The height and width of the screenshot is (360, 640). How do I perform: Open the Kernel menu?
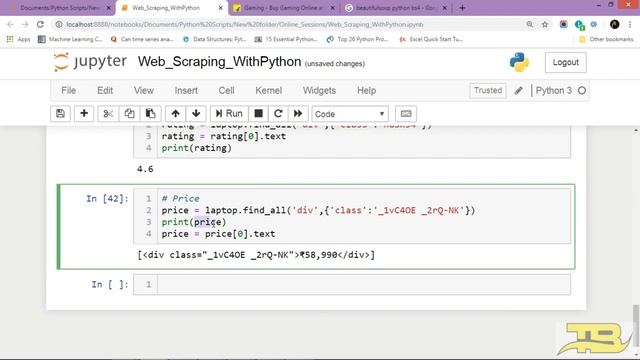point(269,91)
